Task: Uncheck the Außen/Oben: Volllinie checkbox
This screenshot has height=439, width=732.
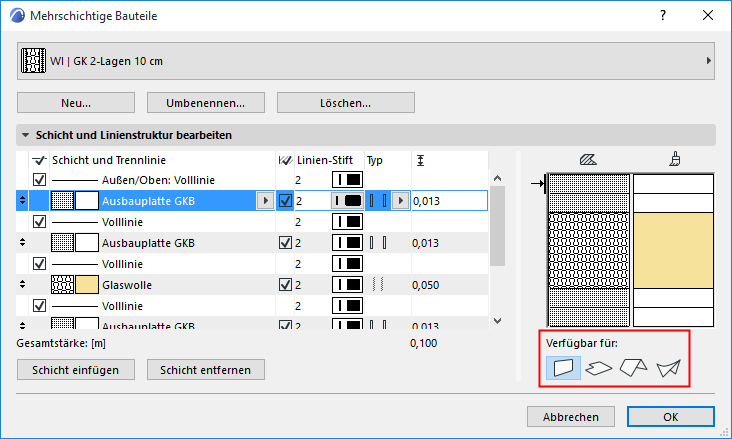Action: (40, 180)
